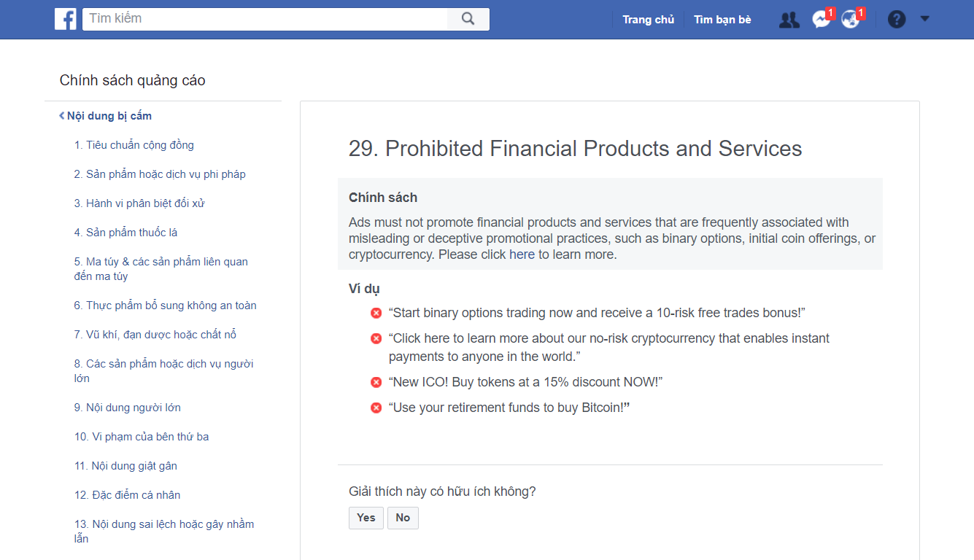Answer Yes to the helpfulness question
The width and height of the screenshot is (974, 560).
(x=366, y=518)
